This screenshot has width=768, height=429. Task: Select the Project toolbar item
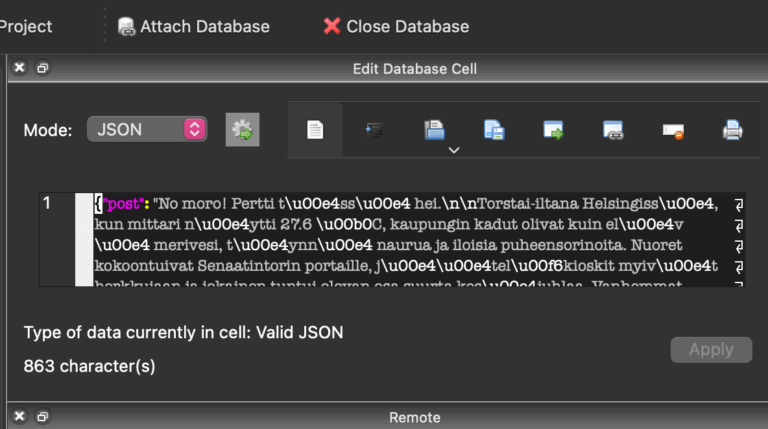26,26
